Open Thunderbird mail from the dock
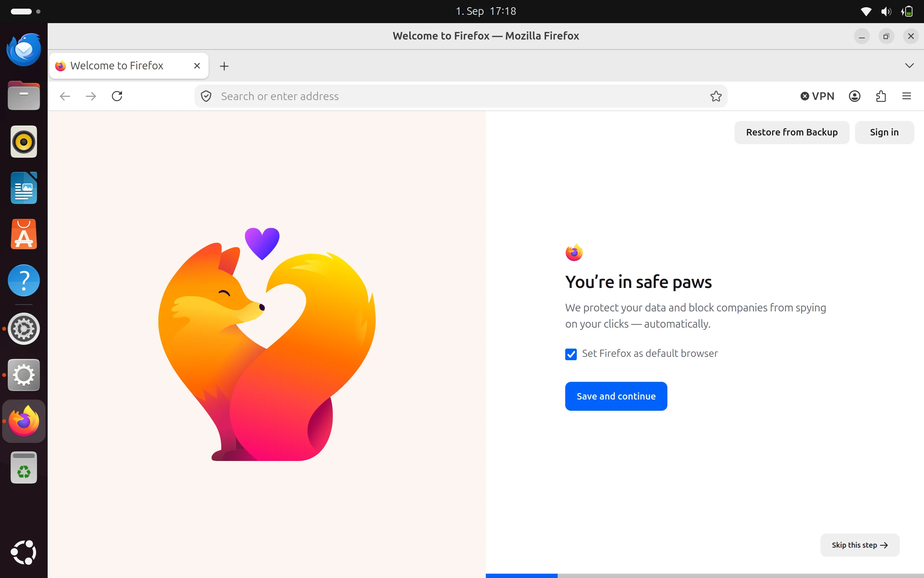Viewport: 924px width, 578px height. 24,50
